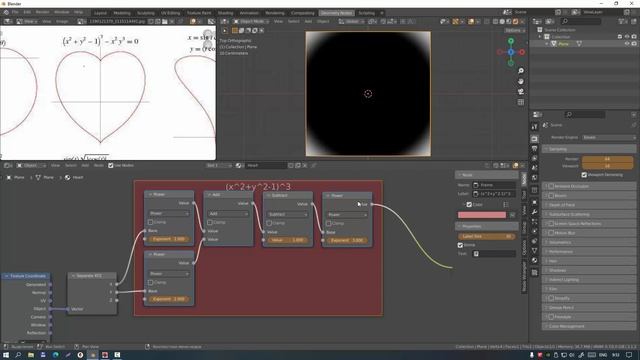The height and width of the screenshot is (360, 640).
Task: Toggle Clamp on the top-left Power node
Action: coord(151,222)
